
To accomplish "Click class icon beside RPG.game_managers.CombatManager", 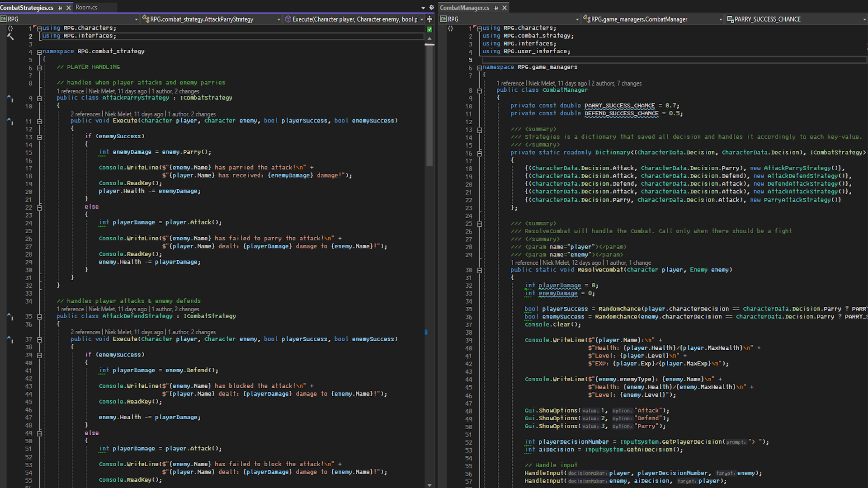I will 587,19.
